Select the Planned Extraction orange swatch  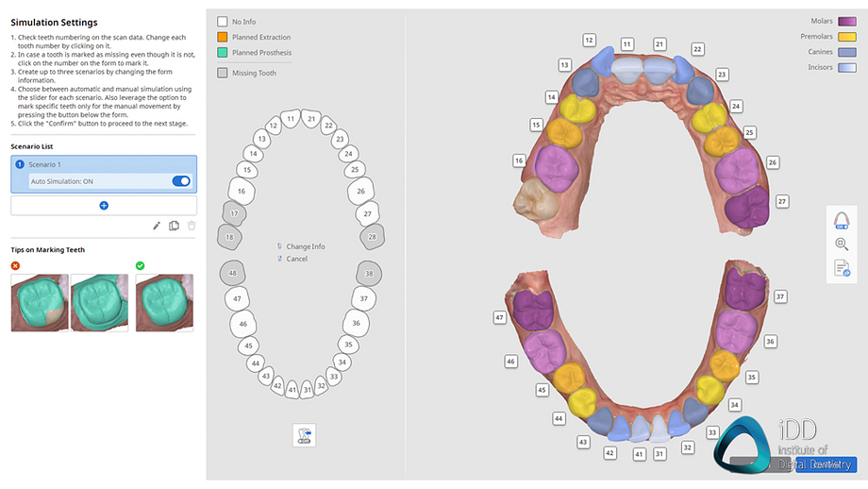(x=222, y=37)
